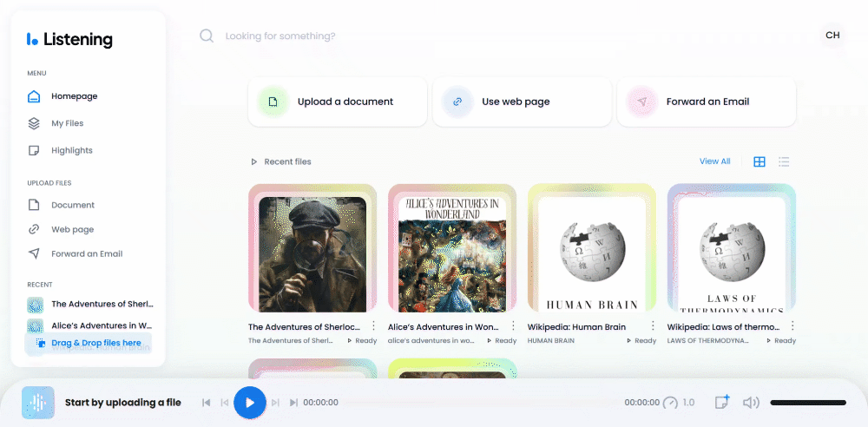Click the Listening logo
Screen dimensions: 868x427
click(x=69, y=39)
